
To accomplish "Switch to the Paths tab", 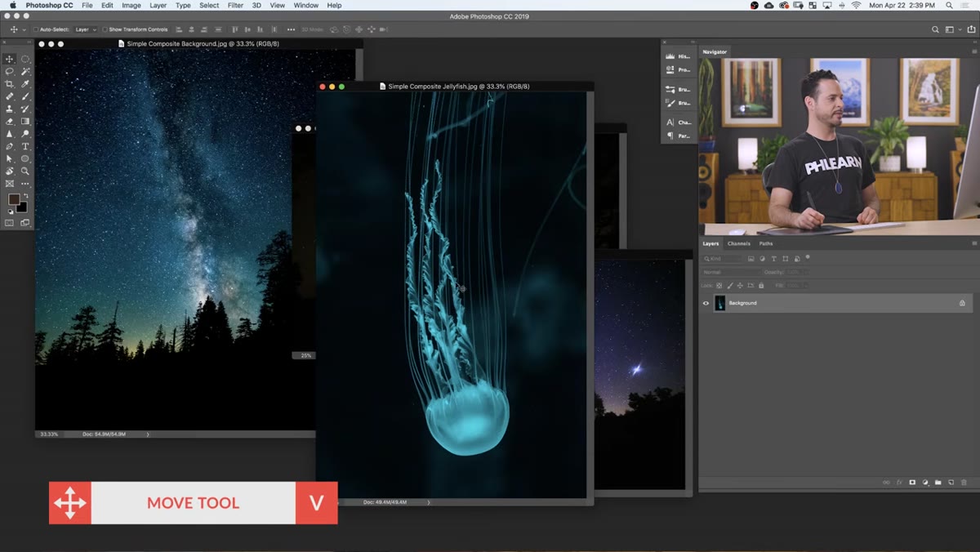I will coord(766,243).
